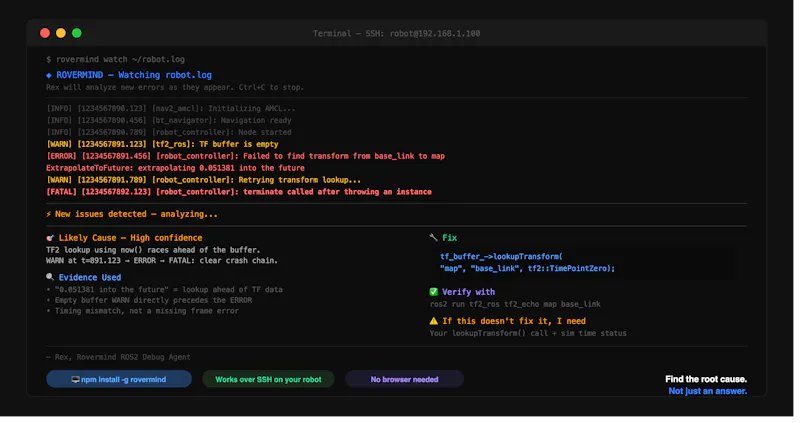The image size is (800, 423).
Task: Click the wrench icon beside 'Fix'
Action: pyautogui.click(x=434, y=238)
